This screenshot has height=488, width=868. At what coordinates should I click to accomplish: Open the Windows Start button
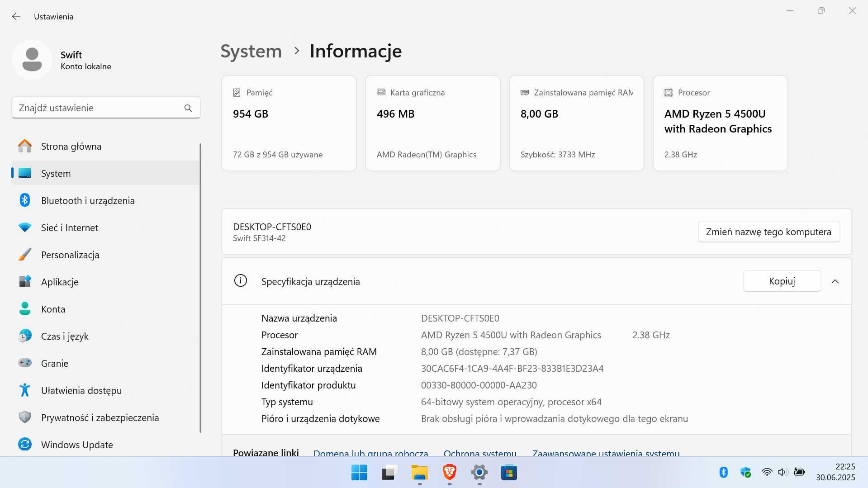[359, 473]
